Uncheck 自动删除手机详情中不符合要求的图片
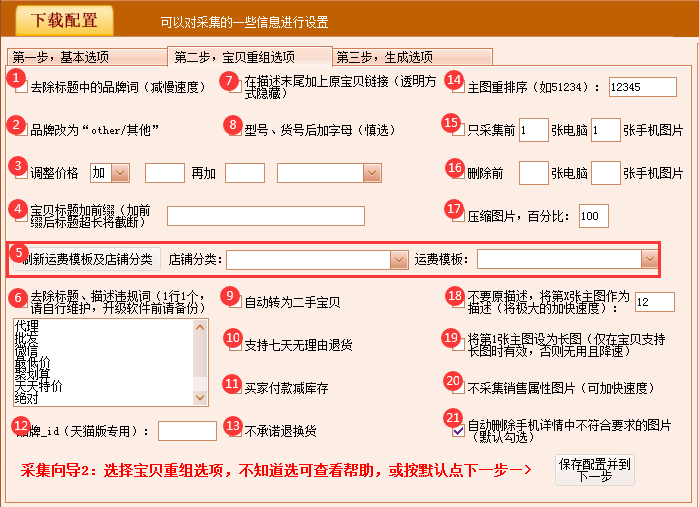699x507 pixels. point(458,431)
